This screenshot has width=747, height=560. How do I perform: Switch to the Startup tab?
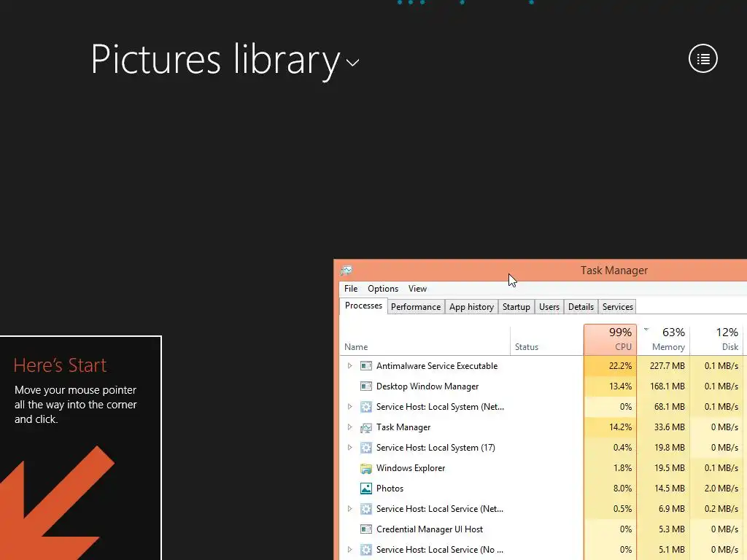pyautogui.click(x=516, y=307)
